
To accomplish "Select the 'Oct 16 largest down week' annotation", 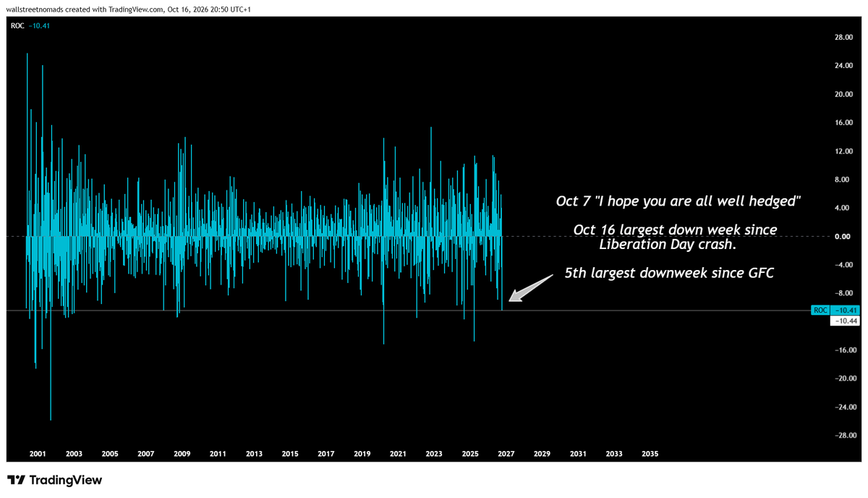I will [x=675, y=237].
